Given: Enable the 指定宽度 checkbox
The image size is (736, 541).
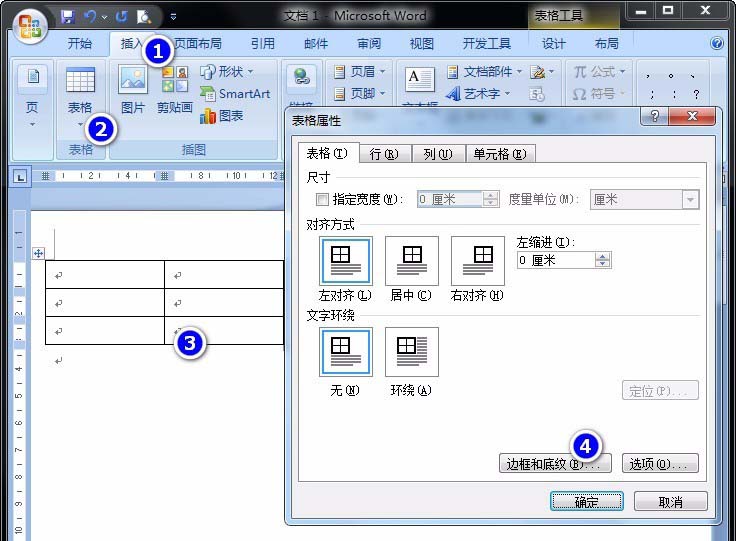Looking at the screenshot, I should (x=322, y=200).
